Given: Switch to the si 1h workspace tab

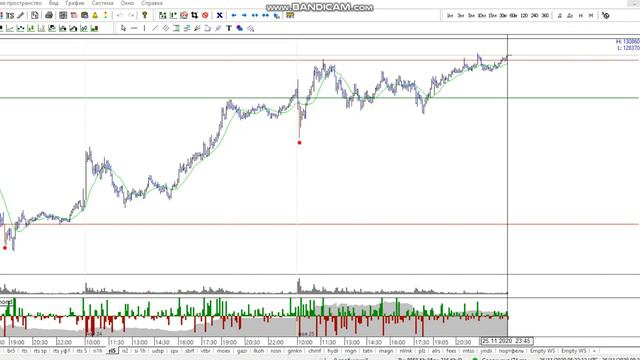Looking at the screenshot, I should (x=140, y=351).
